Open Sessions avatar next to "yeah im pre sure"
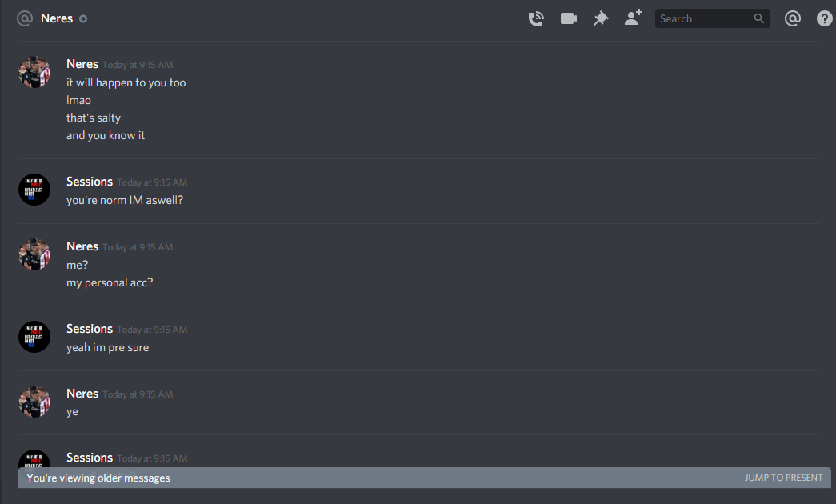This screenshot has height=504, width=836. pyautogui.click(x=34, y=337)
